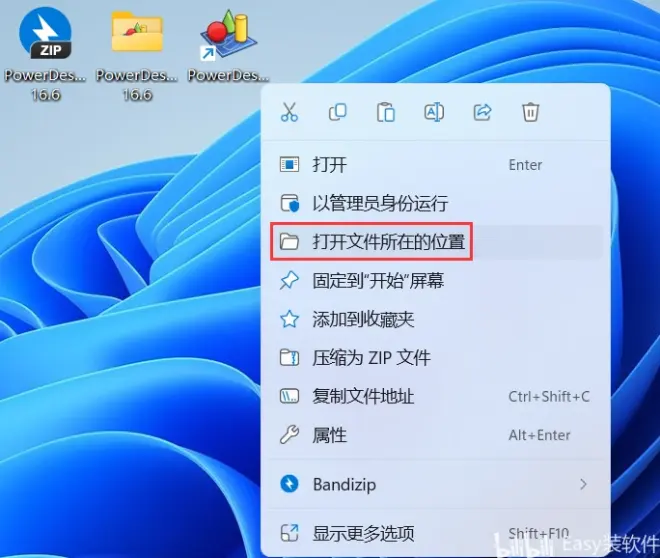This screenshot has width=660, height=558.
Task: Click the Ctrl+Shift+C shortcut text
Action: (549, 396)
